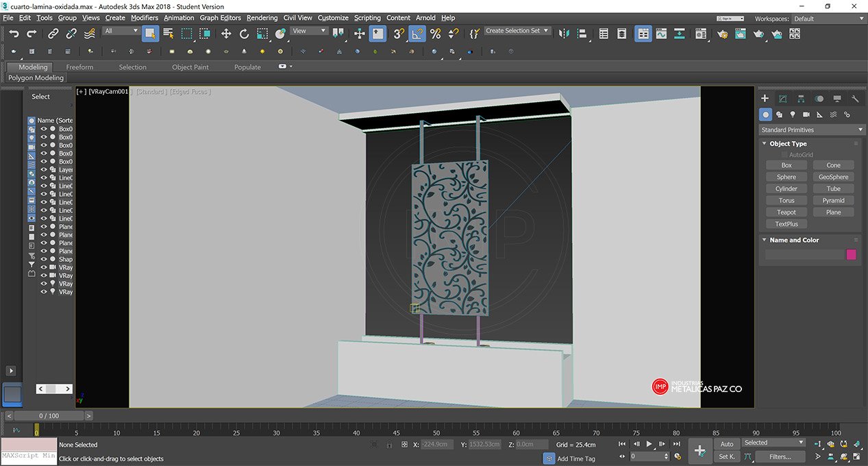This screenshot has width=868, height=466.
Task: Open the View reference coordinate system dropdown
Action: (x=309, y=31)
